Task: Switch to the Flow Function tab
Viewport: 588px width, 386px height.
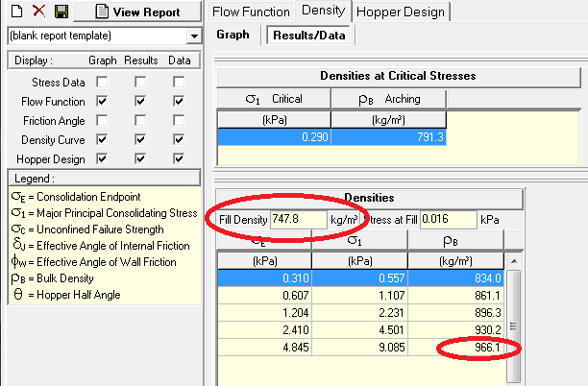Action: pos(251,12)
